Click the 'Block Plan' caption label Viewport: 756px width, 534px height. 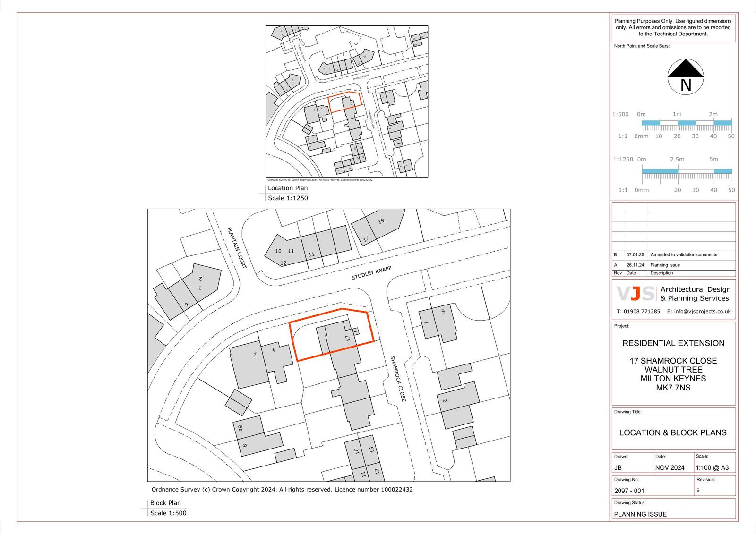tap(165, 503)
